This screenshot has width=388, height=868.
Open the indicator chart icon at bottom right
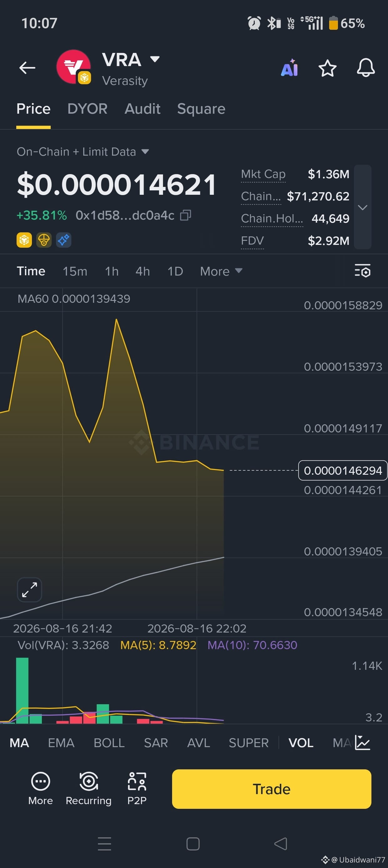pos(363,743)
